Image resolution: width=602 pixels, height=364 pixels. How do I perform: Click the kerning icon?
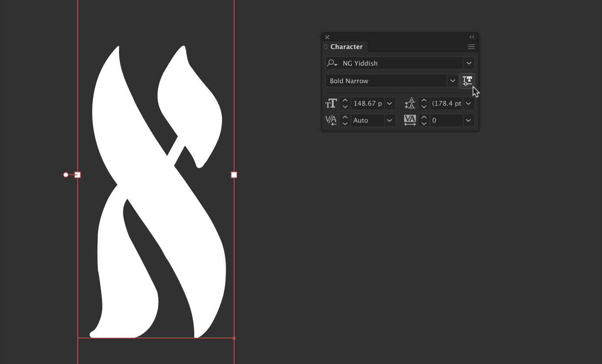click(331, 120)
